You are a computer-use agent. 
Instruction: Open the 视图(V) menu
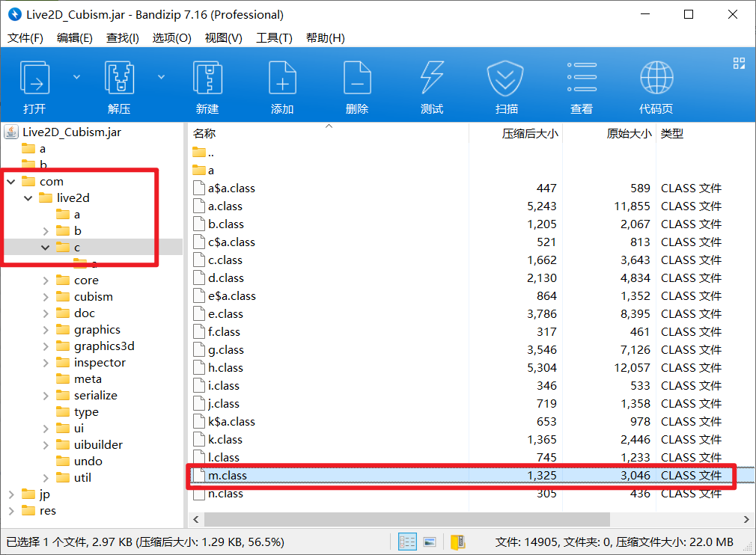(223, 38)
